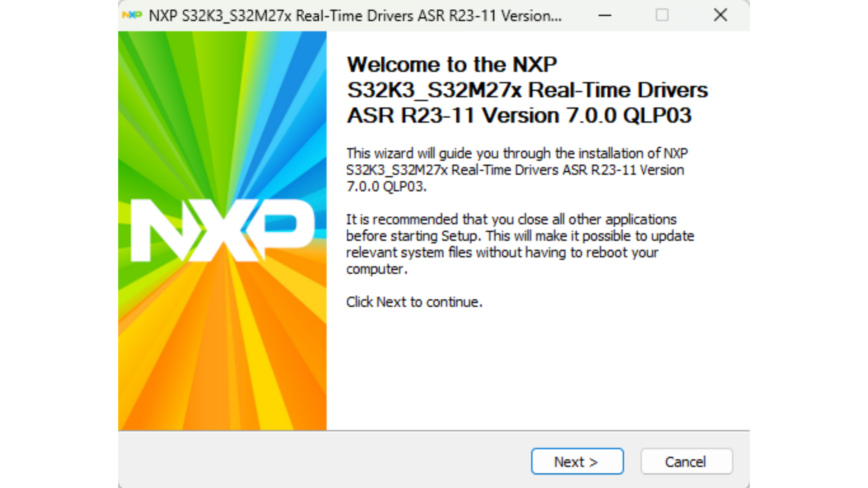Click the paragraph starting 'It is recommended'

point(520,244)
